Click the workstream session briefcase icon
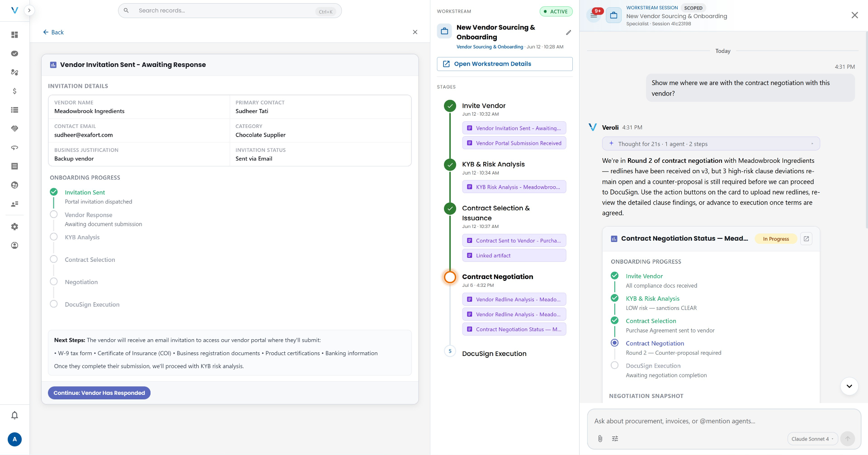Viewport: 868px width, 455px height. point(613,15)
